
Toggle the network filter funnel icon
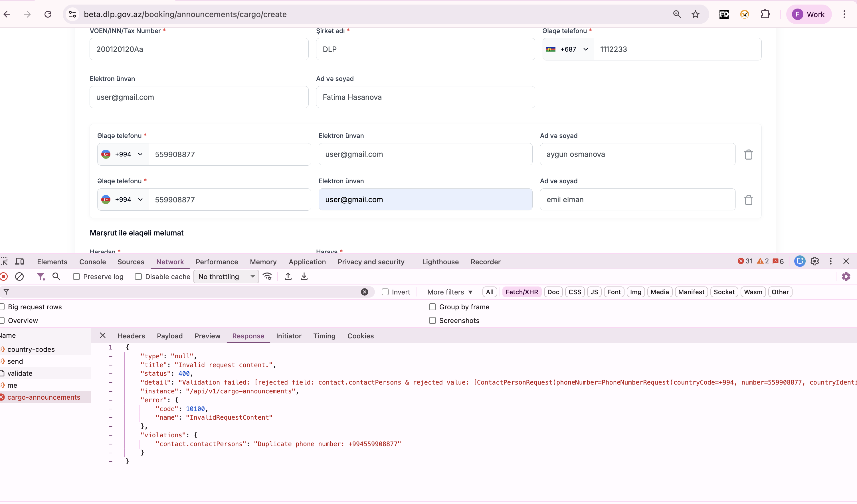tap(41, 276)
